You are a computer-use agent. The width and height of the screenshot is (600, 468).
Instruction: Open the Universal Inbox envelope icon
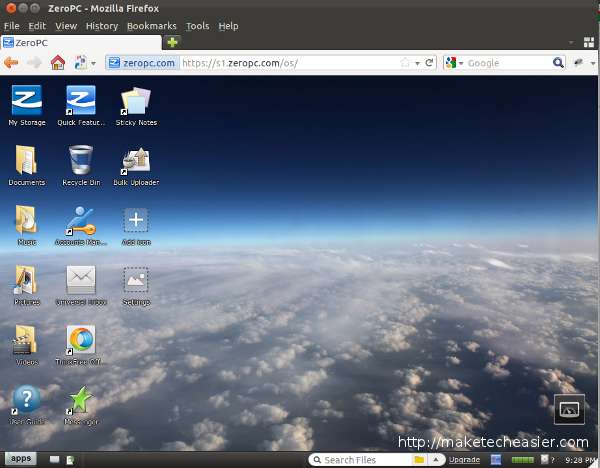click(81, 280)
